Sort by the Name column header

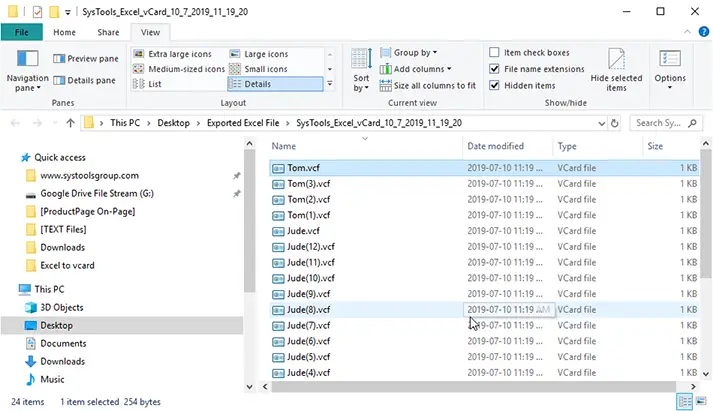284,146
